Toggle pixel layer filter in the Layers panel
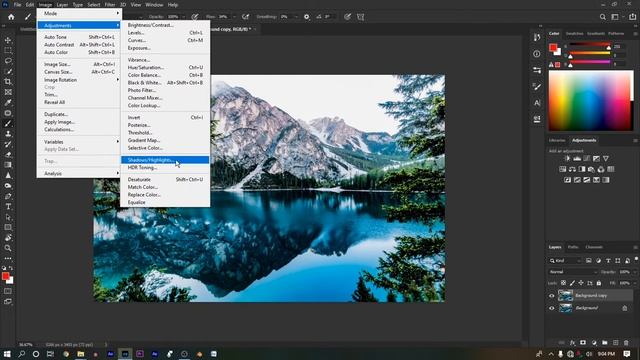Image resolution: width=640 pixels, height=360 pixels. point(589,260)
